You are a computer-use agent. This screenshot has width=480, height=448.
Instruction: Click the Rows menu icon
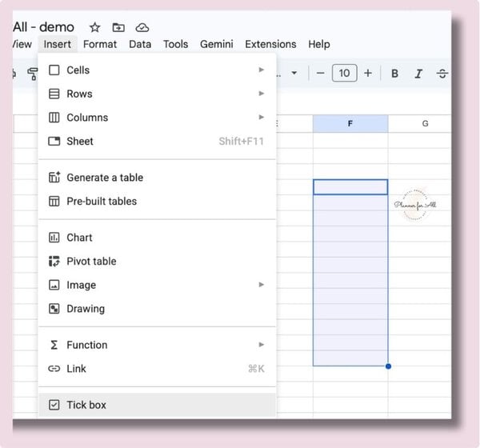(x=54, y=94)
